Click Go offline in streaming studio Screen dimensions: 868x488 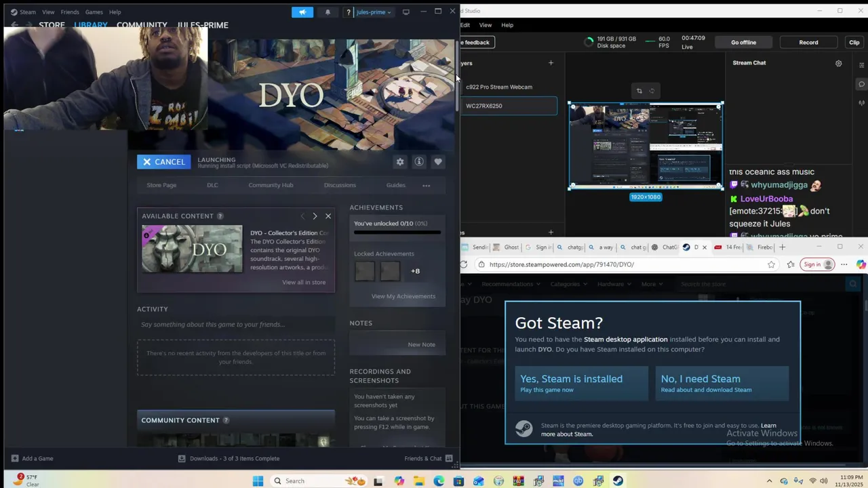coord(743,42)
